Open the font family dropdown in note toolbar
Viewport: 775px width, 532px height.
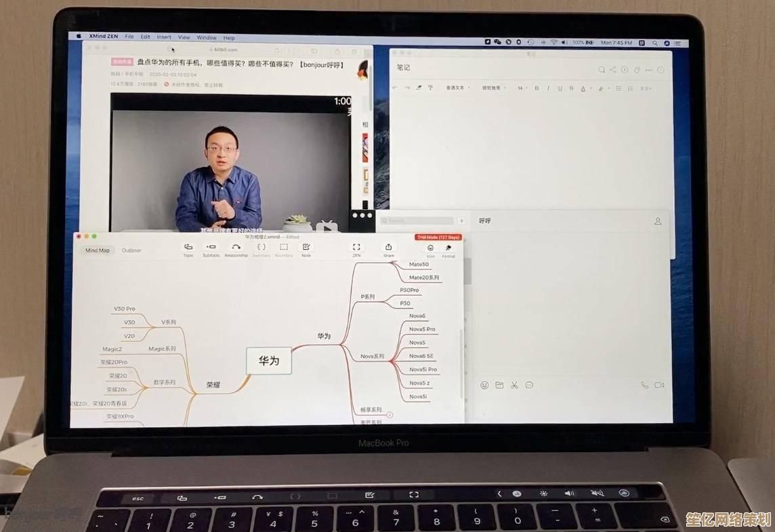(494, 88)
